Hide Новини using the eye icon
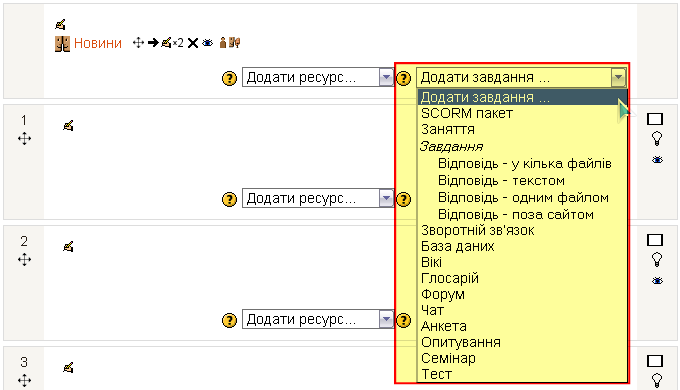Image resolution: width=680 pixels, height=390 pixels. point(208,43)
